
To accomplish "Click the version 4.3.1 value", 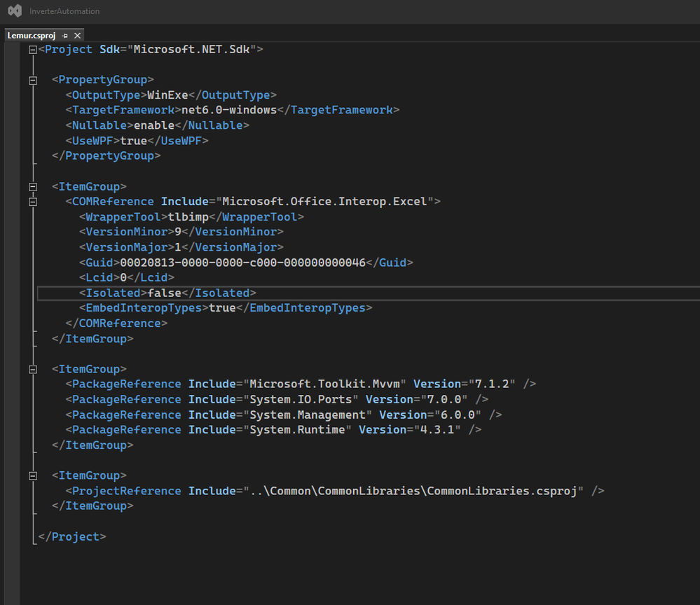I will pyautogui.click(x=437, y=430).
